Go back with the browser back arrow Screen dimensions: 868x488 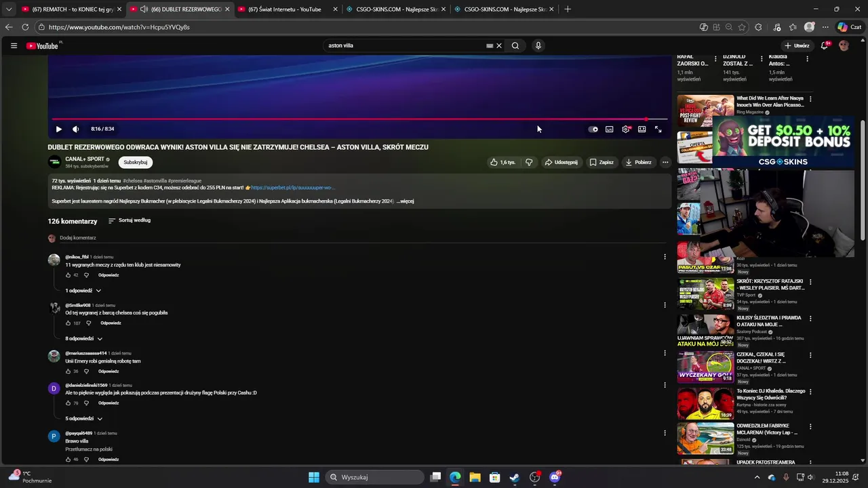pyautogui.click(x=9, y=27)
